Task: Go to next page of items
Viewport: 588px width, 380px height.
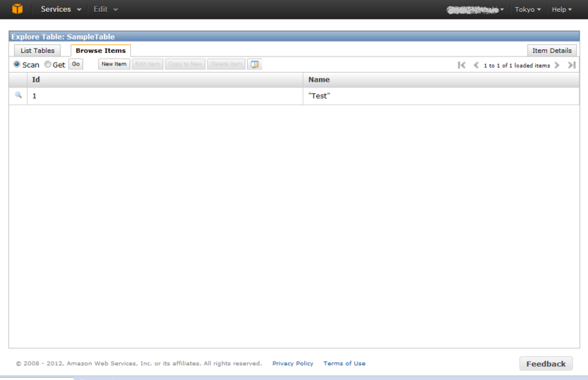Action: (557, 65)
